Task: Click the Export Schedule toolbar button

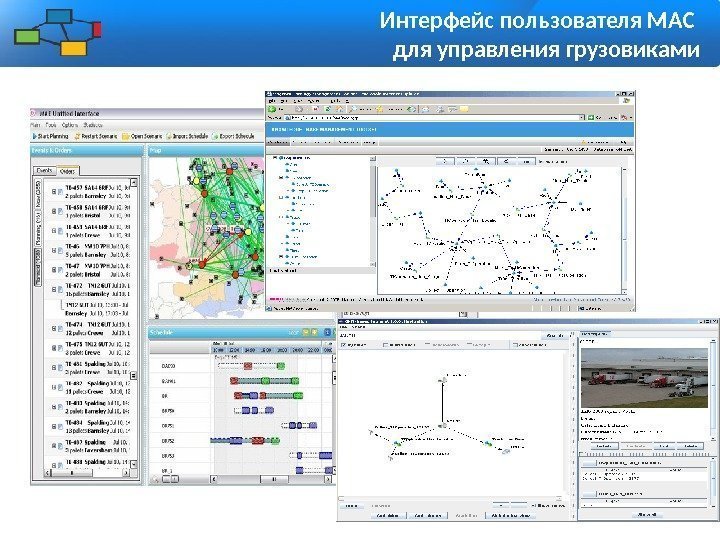Action: coord(233,136)
